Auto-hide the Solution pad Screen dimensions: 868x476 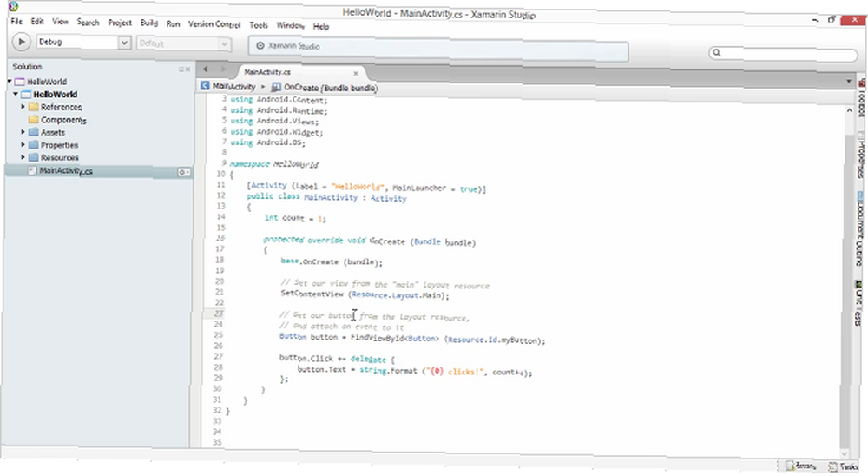pos(181,69)
